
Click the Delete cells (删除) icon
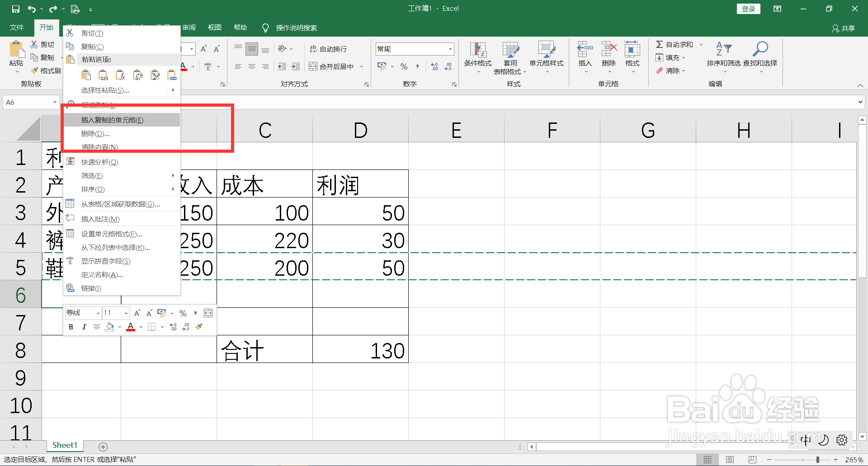[609, 53]
